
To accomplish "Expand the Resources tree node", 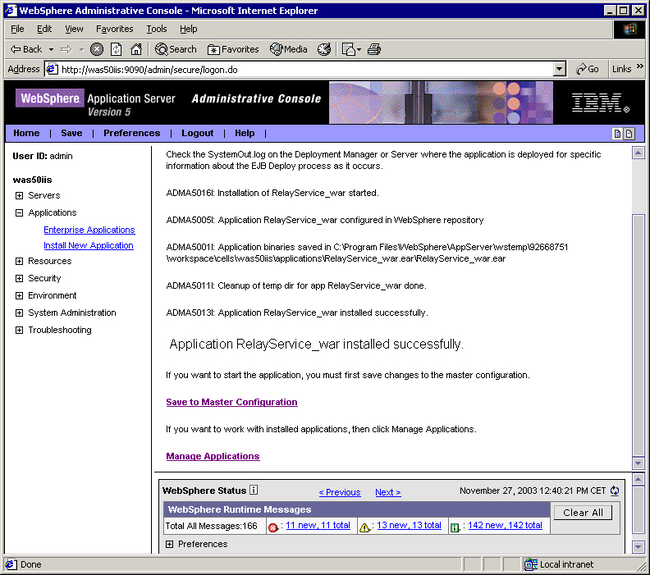I will [x=19, y=261].
